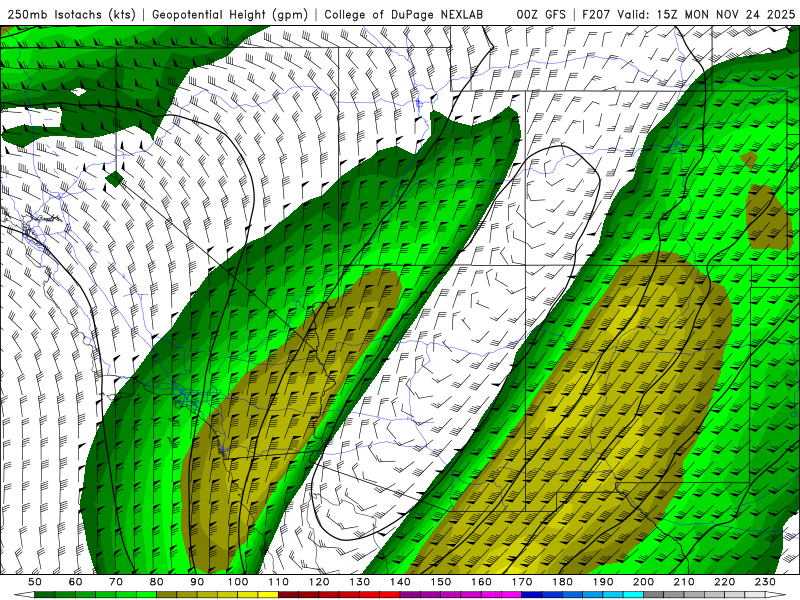Select the 200 kts legend label
800x600 pixels.
[x=643, y=582]
